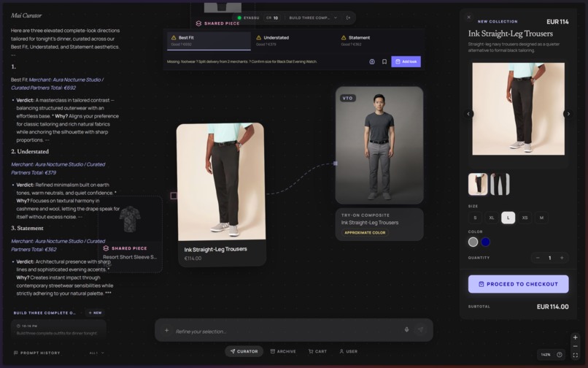
Task: Click the VTO try-on model image
Action: (x=379, y=145)
